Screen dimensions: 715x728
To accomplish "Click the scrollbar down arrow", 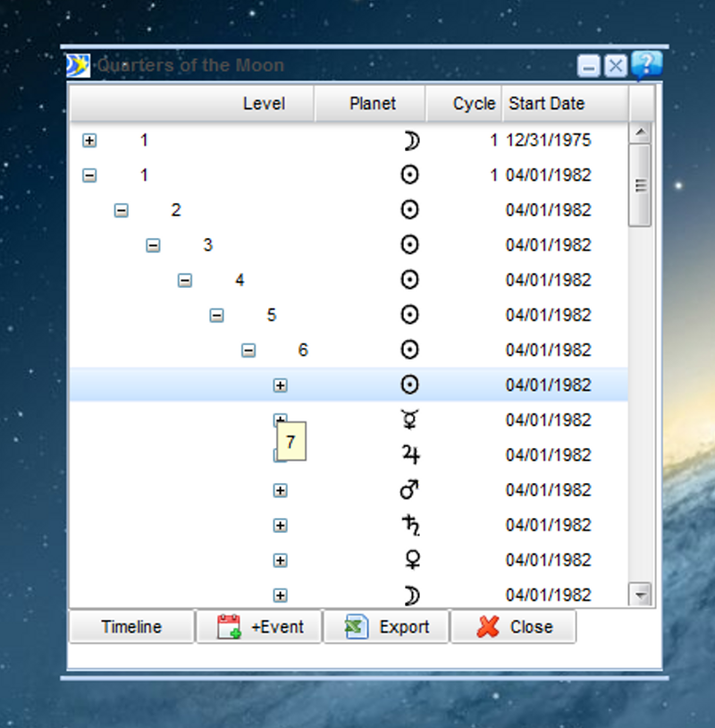I will coord(640,594).
